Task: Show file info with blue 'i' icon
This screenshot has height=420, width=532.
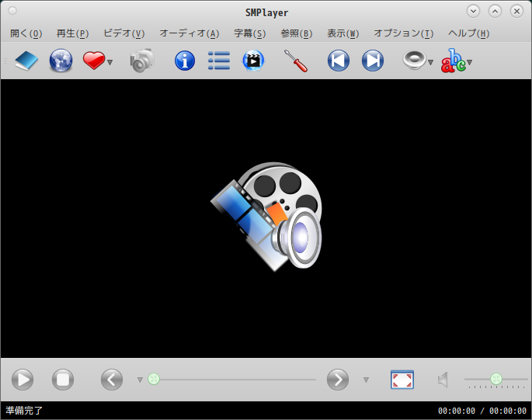Action: (185, 61)
